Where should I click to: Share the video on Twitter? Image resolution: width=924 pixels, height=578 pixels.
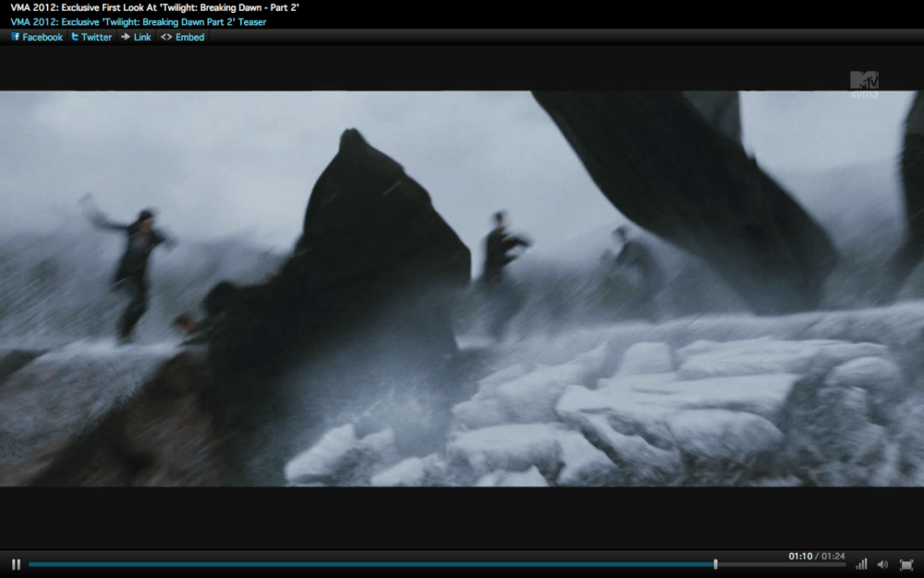pyautogui.click(x=91, y=37)
